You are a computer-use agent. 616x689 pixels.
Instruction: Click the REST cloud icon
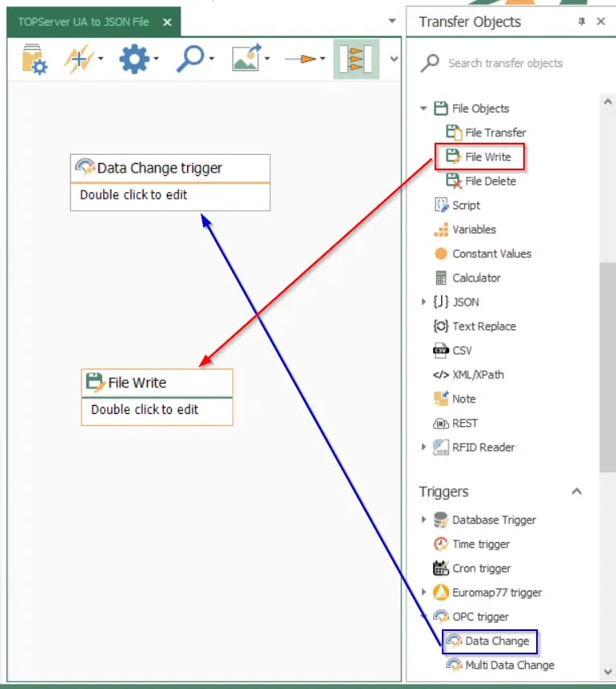point(441,423)
